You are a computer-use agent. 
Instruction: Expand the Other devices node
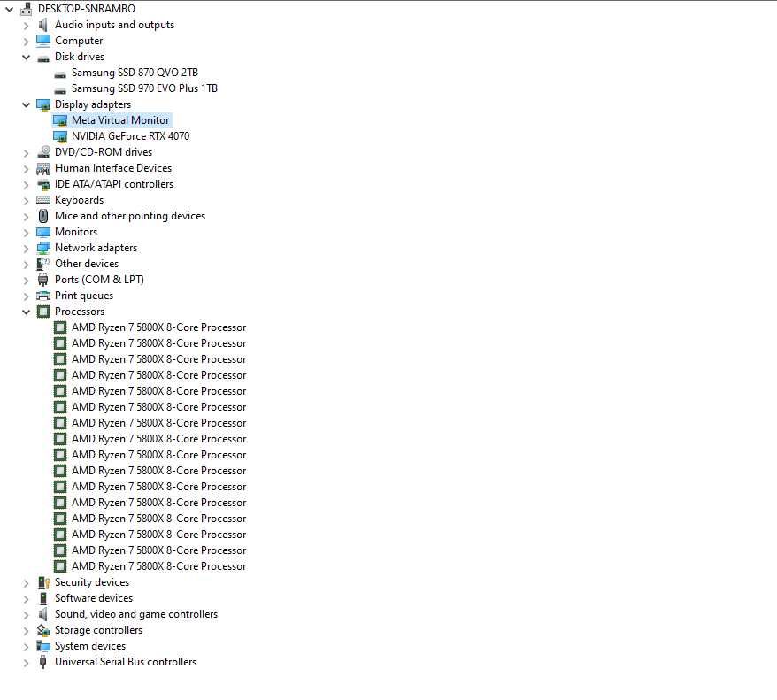coord(26,264)
